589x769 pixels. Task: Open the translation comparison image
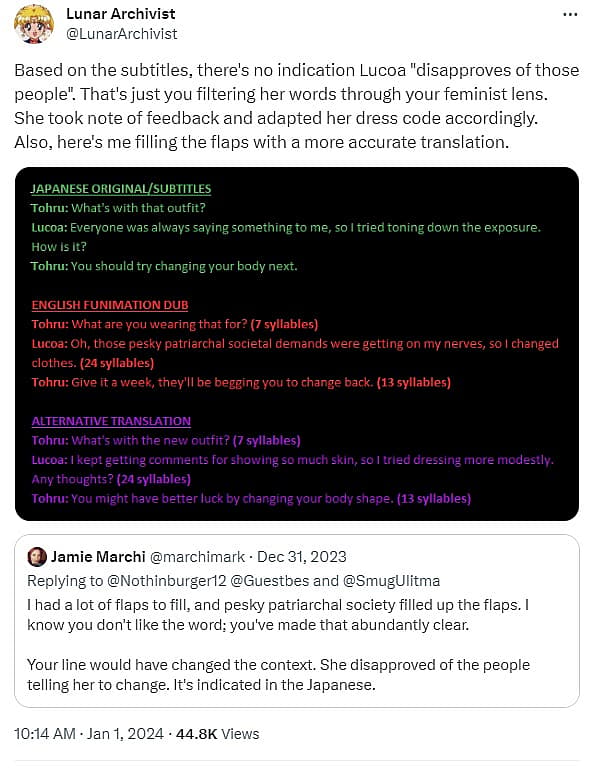click(297, 344)
